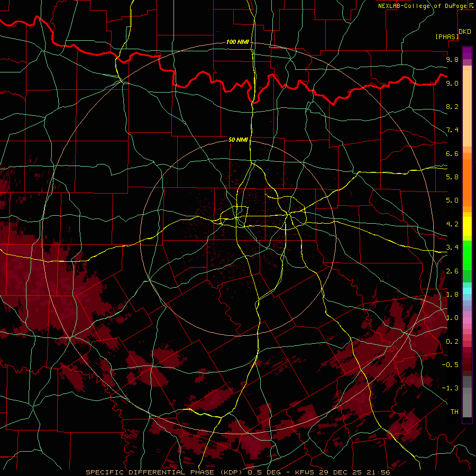Viewport: 476px width, 476px height.
Task: Click the 3.4 color scale value
Action: coord(452,248)
